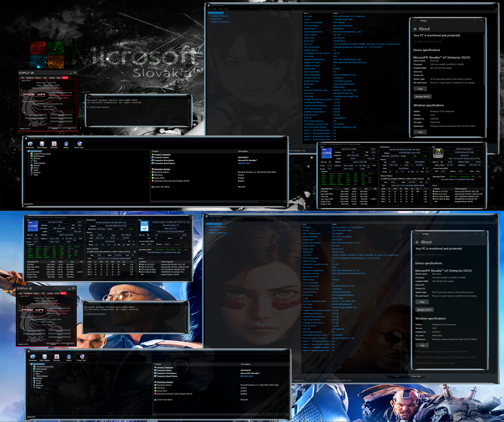Expand Central Processor(s) node in monochrome desktop HWiNFO64
Image resolution: width=504 pixels, height=422 pixels.
pos(29,154)
